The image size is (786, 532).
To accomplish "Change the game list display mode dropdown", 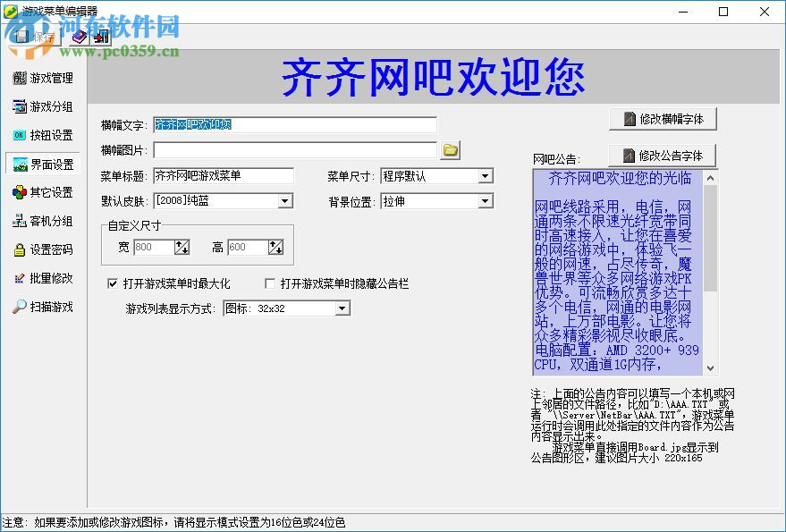I will 342,308.
